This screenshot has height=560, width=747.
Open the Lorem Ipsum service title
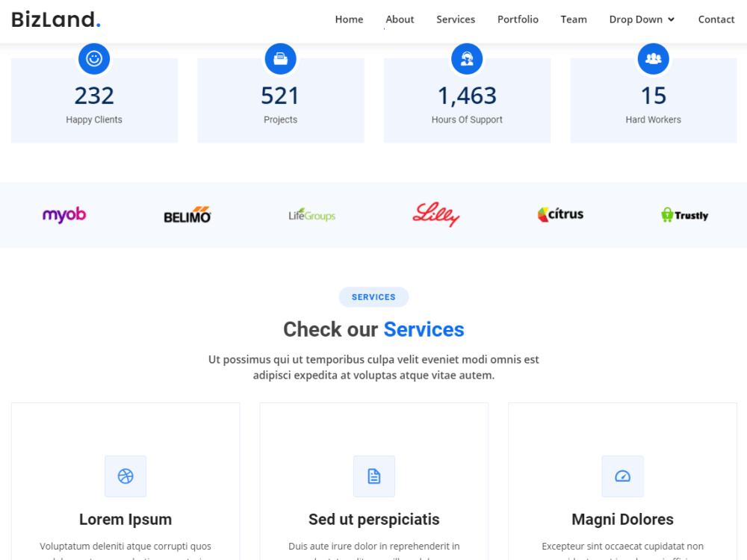tap(125, 520)
